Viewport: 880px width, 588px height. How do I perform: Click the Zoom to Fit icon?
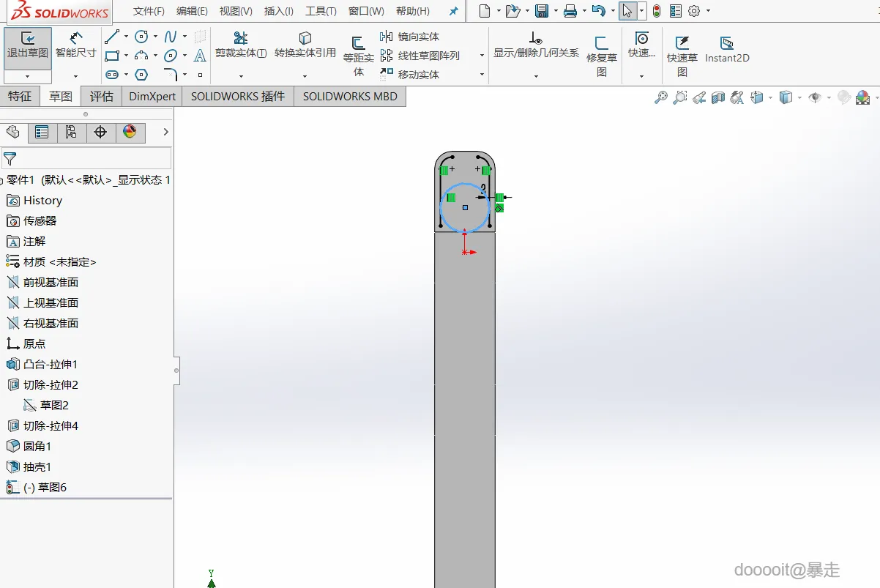660,97
